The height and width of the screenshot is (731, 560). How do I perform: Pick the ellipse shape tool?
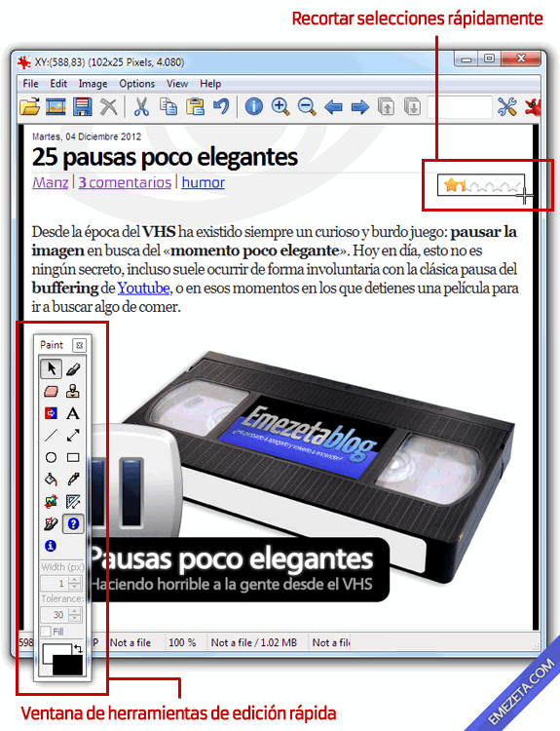pyautogui.click(x=51, y=457)
